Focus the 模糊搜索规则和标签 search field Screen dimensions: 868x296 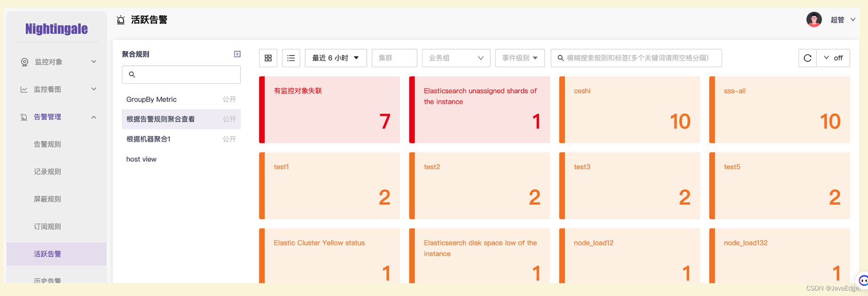pyautogui.click(x=636, y=58)
